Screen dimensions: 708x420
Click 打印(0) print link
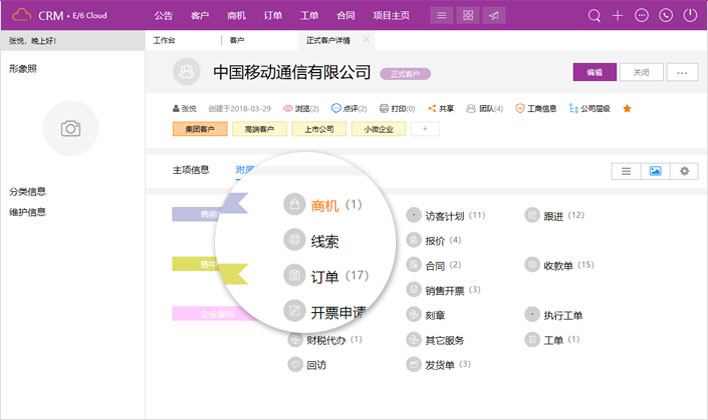[x=397, y=108]
